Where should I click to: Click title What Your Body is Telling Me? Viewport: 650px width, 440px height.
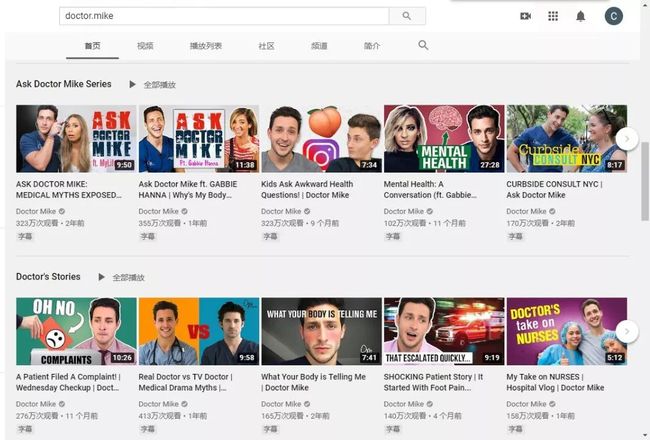[x=313, y=382]
